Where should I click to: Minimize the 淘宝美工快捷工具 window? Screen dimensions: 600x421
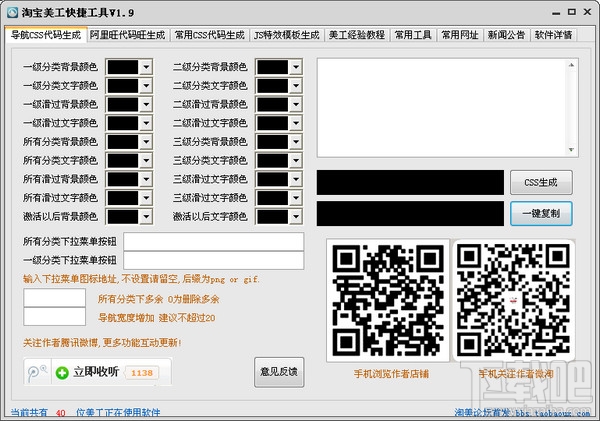coord(556,13)
